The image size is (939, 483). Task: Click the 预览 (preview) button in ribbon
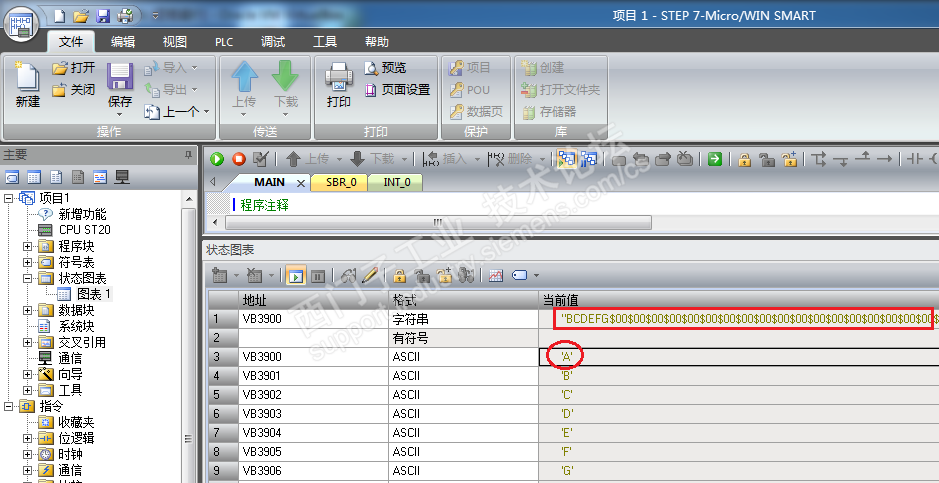(384, 68)
